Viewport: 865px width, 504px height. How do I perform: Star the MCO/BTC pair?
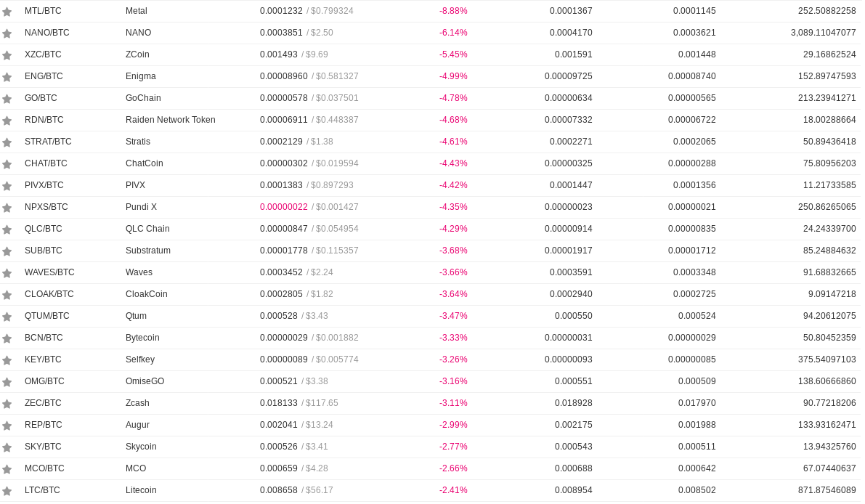(x=7, y=469)
